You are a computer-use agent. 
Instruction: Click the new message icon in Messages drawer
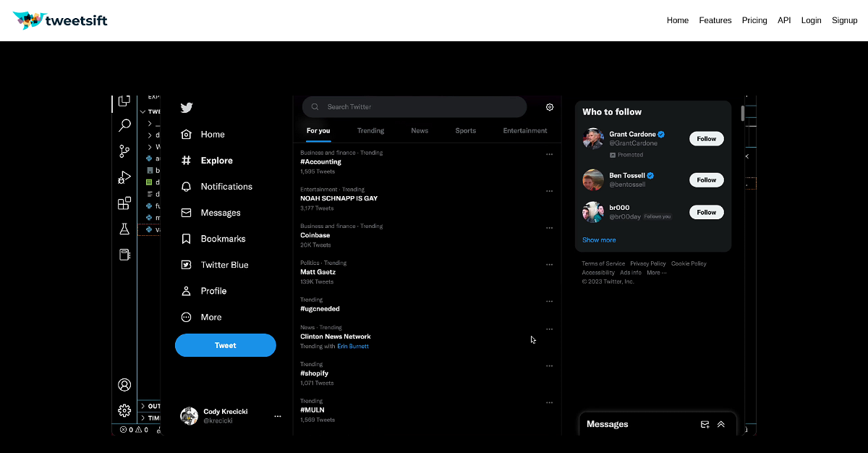coord(705,425)
